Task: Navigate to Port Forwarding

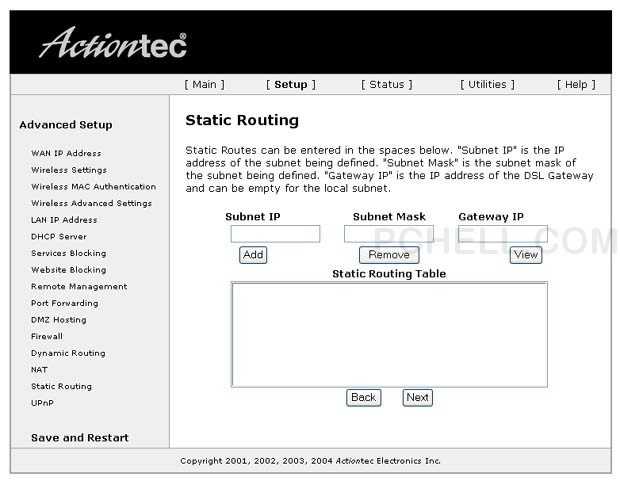Action: pos(64,303)
